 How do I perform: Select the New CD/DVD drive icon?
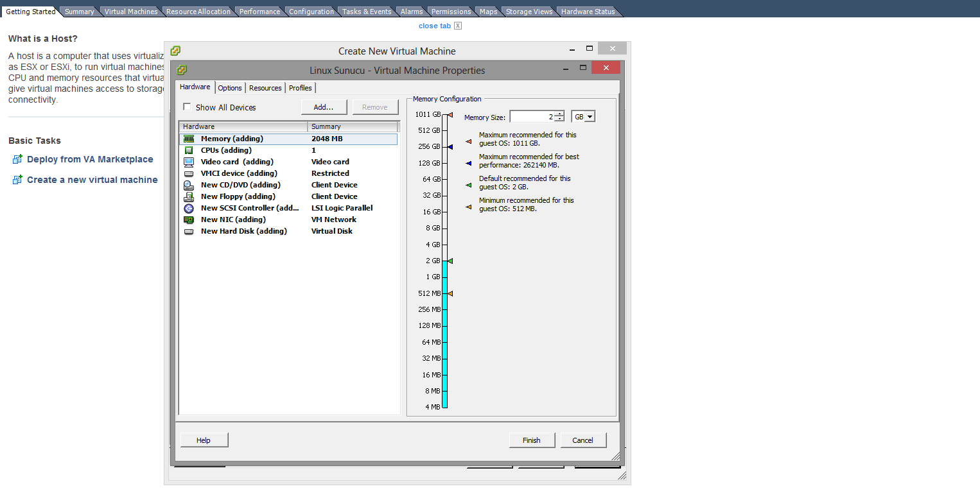(x=189, y=185)
